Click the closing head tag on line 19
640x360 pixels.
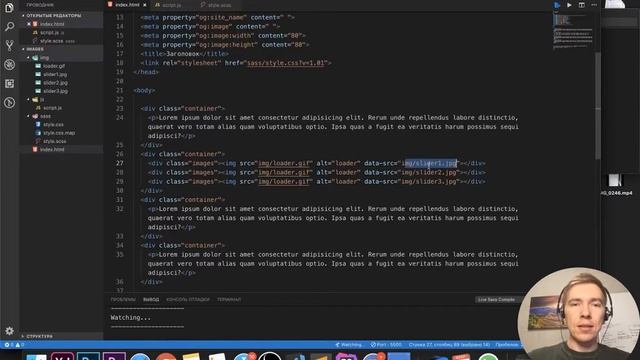click(x=146, y=72)
